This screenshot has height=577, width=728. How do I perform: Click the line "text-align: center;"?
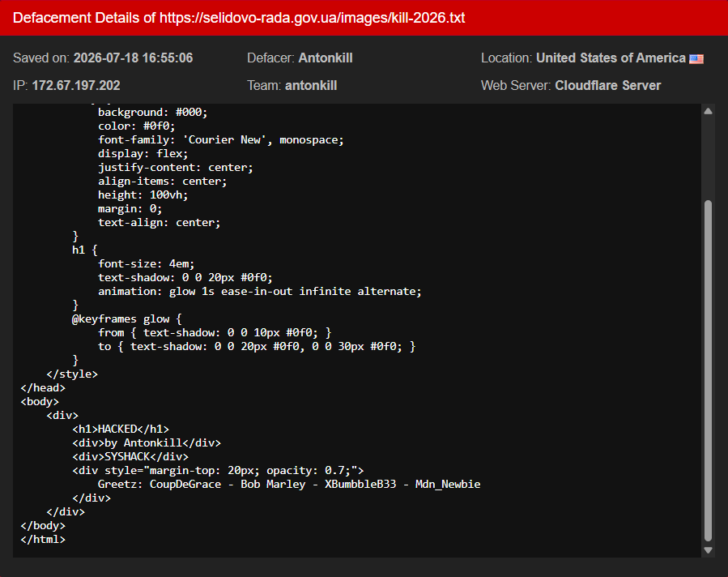point(160,223)
